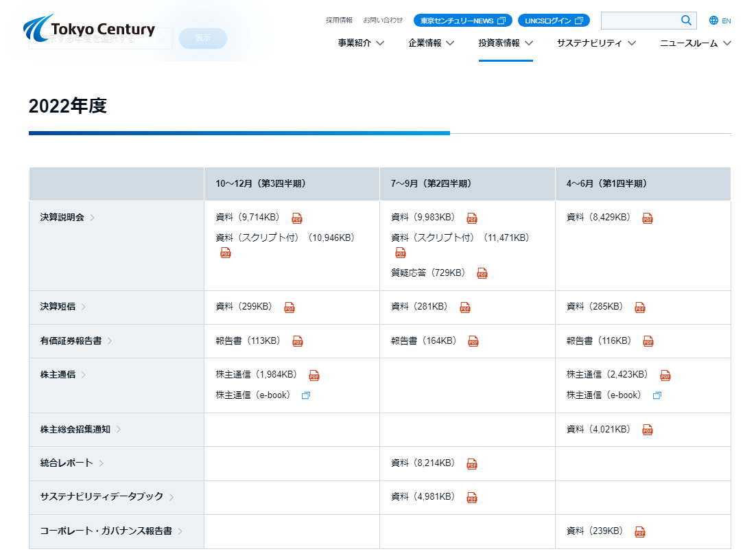756x556 pixels.
Task: Open the 投資家情報 menu item
Action: 506,43
